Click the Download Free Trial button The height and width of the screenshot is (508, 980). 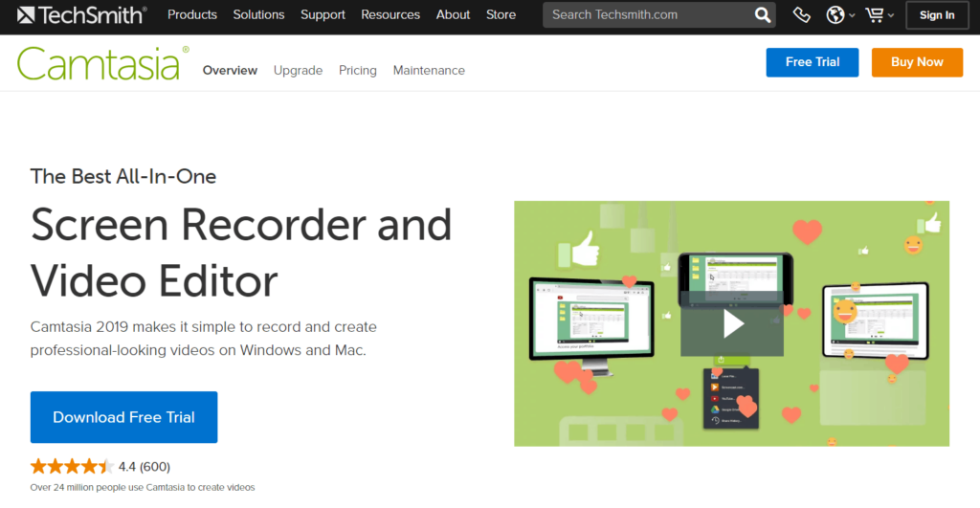123,417
